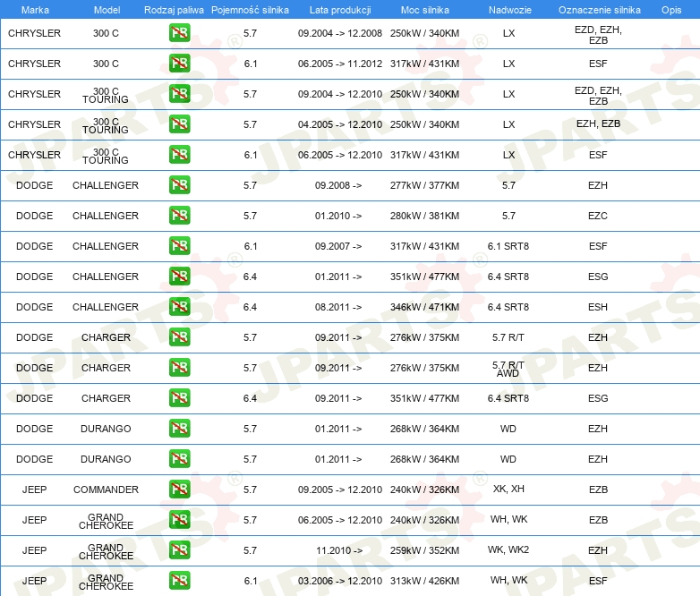Click the Oznaczenie silnika column header
The image size is (700, 596).
[599, 9]
